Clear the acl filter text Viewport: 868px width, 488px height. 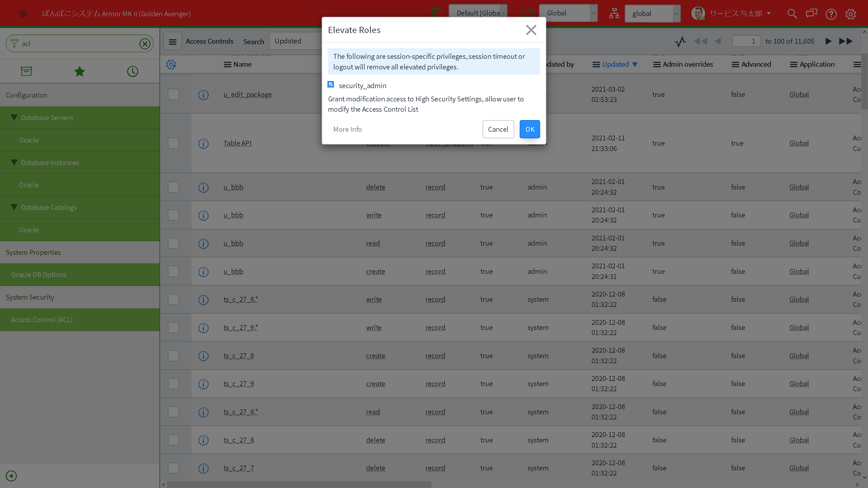pyautogui.click(x=145, y=44)
